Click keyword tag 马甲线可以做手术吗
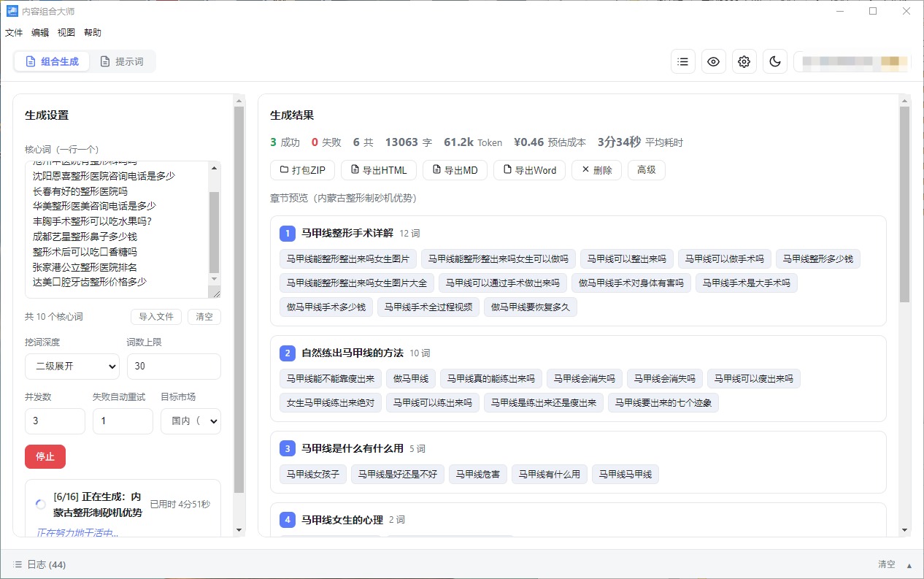 [723, 259]
